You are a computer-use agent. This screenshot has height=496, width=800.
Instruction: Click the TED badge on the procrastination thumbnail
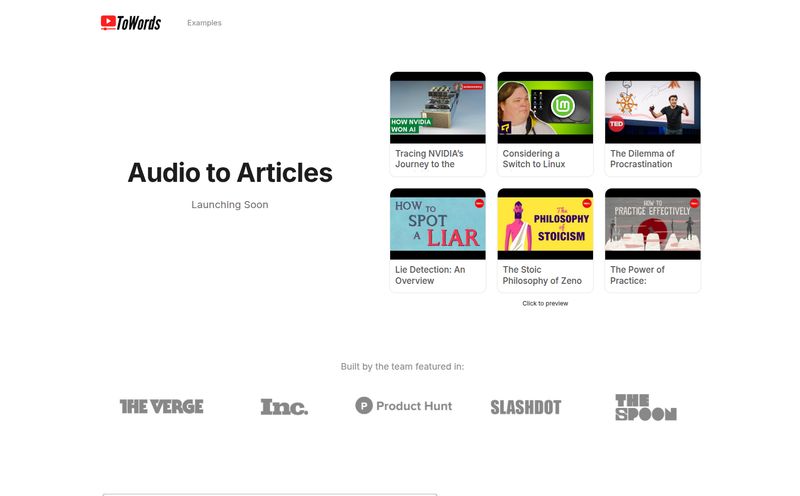point(616,123)
